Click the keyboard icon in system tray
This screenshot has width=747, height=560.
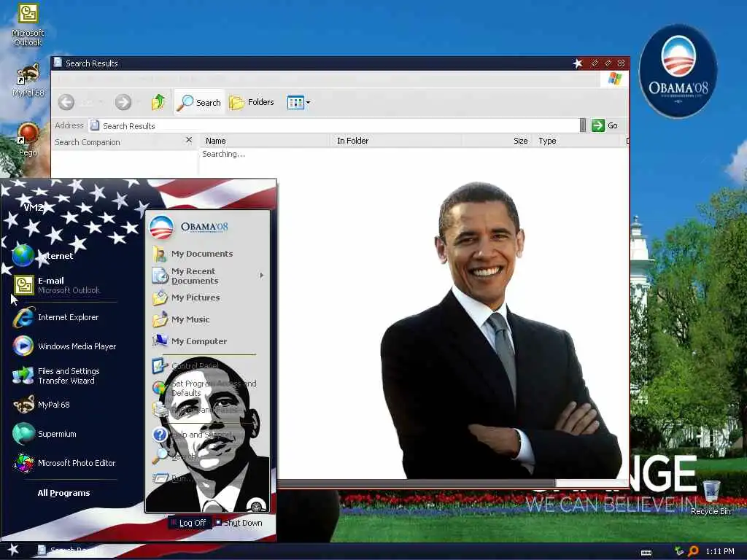pos(646,553)
